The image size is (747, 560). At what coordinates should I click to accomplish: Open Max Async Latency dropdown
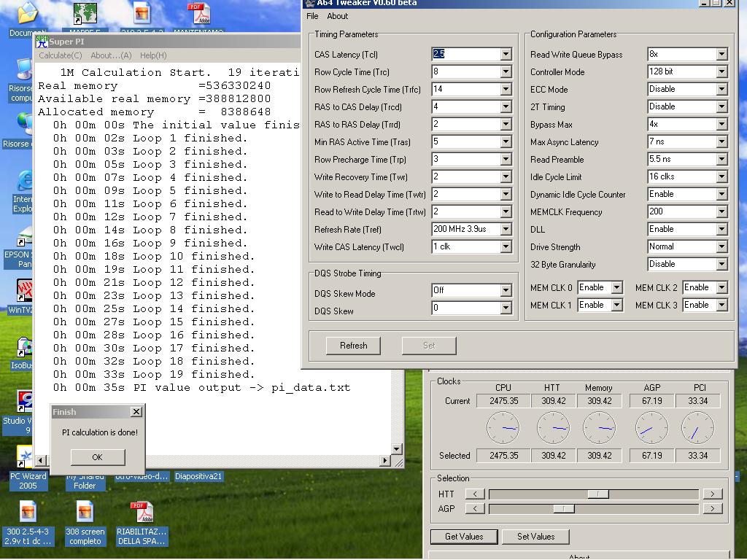(x=721, y=141)
